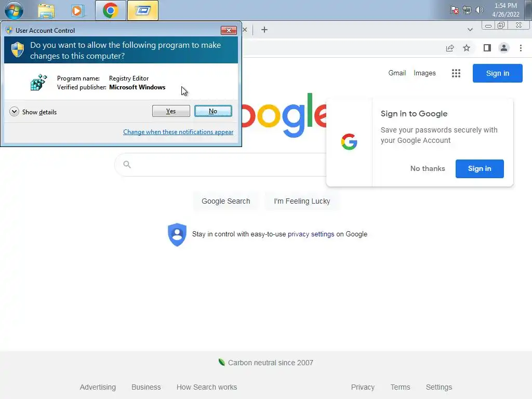Click I'm Feeling Lucky button

pos(302,201)
